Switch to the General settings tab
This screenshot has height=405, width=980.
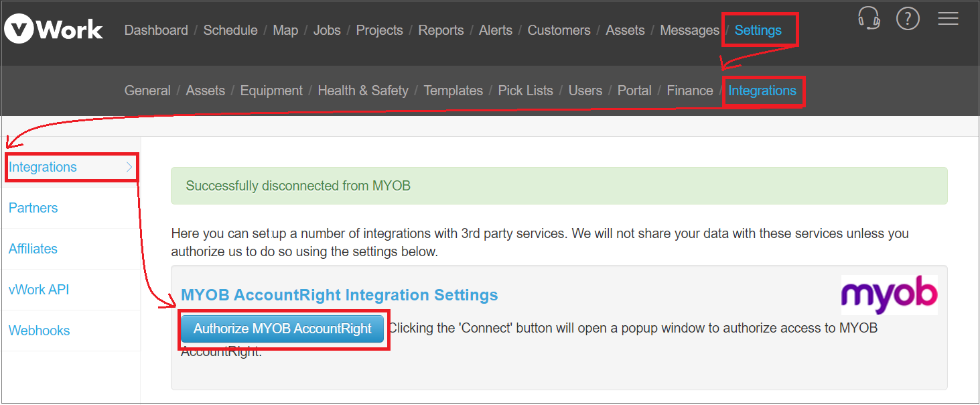[147, 91]
